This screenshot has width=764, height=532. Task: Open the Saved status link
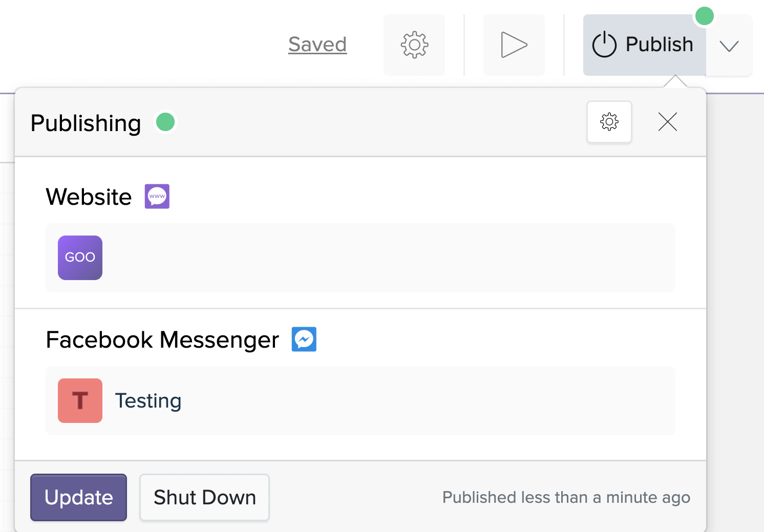pos(317,45)
